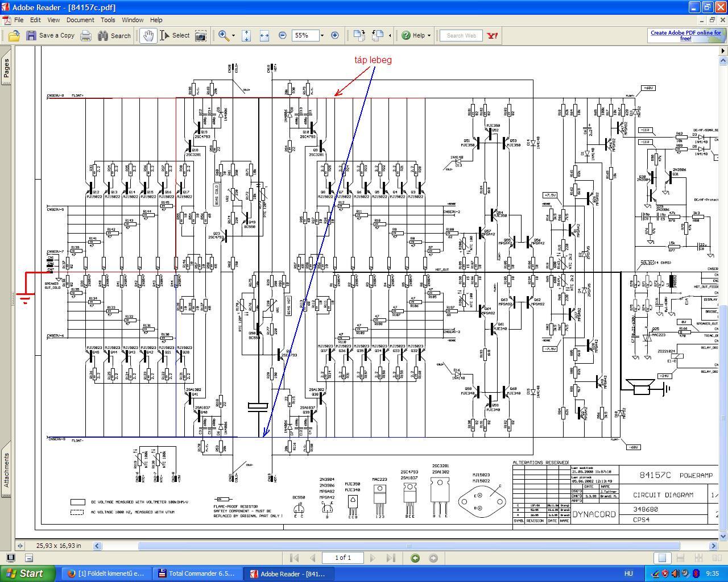The height and width of the screenshot is (582, 728).
Task: Click the Bluetooth tray icon
Action: (x=696, y=573)
